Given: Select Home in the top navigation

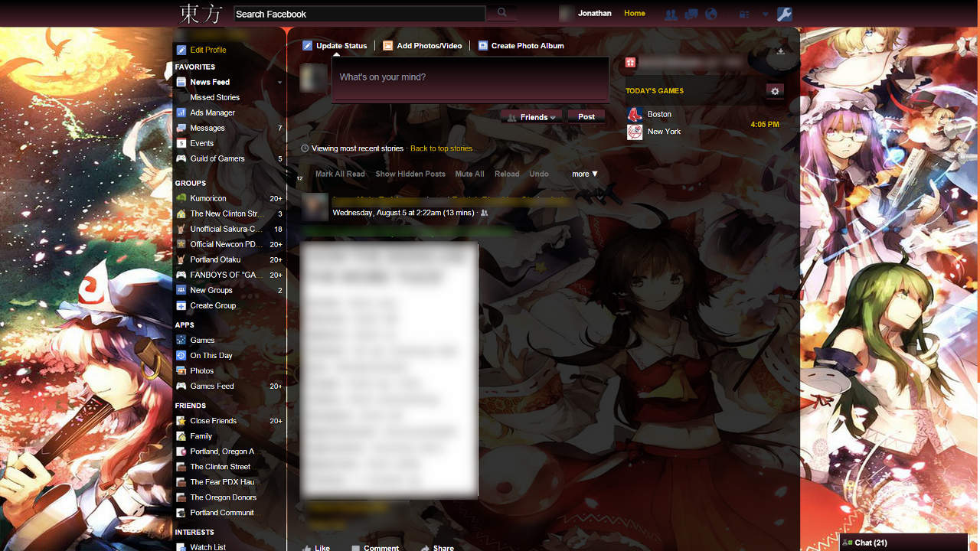Looking at the screenshot, I should pyautogui.click(x=634, y=13).
